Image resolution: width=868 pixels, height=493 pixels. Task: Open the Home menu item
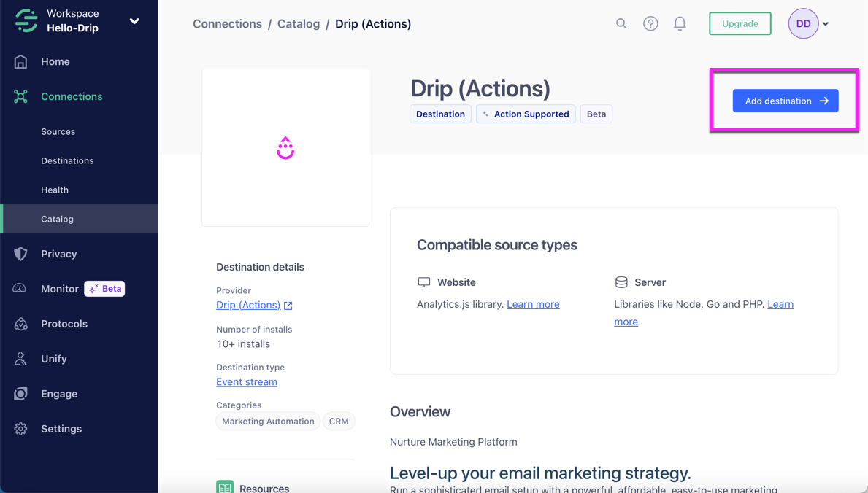[x=55, y=61]
